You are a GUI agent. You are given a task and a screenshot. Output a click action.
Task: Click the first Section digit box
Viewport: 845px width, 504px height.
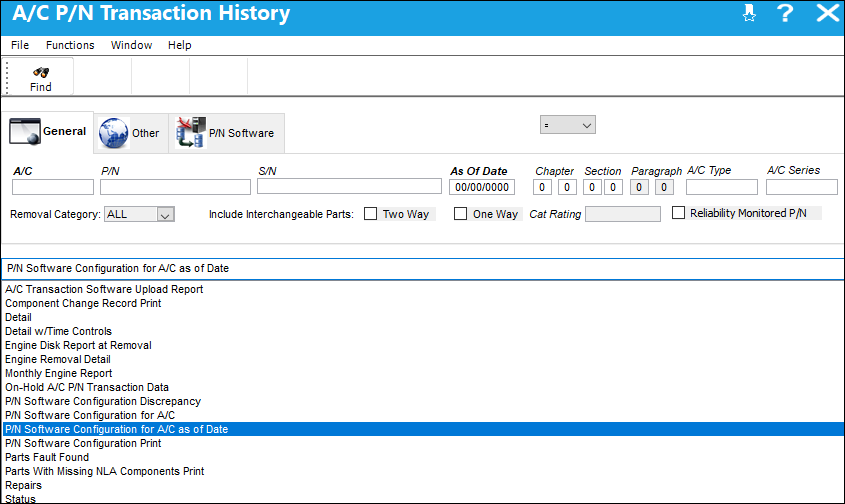(592, 187)
